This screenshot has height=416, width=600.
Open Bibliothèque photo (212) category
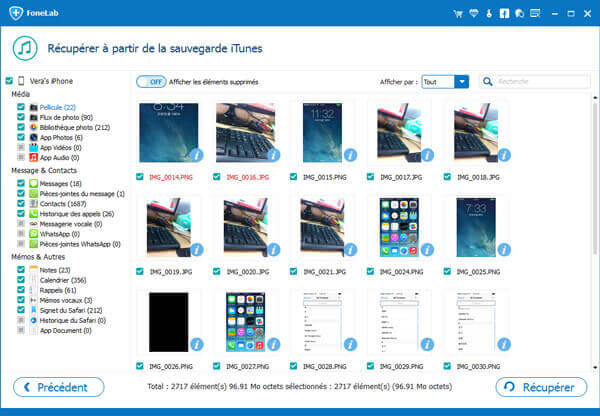(75, 127)
